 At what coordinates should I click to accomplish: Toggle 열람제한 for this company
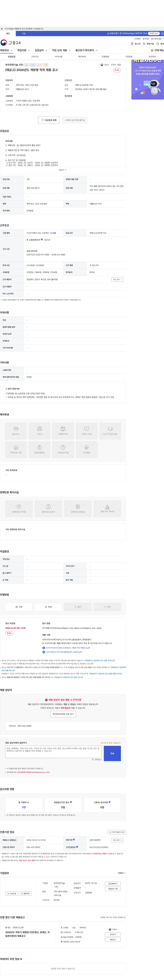pos(25,893)
